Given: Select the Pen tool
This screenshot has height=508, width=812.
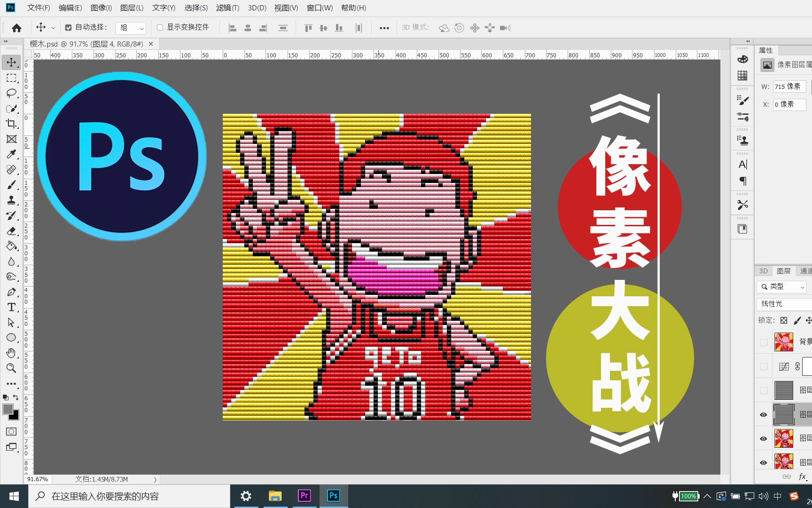Looking at the screenshot, I should [11, 292].
